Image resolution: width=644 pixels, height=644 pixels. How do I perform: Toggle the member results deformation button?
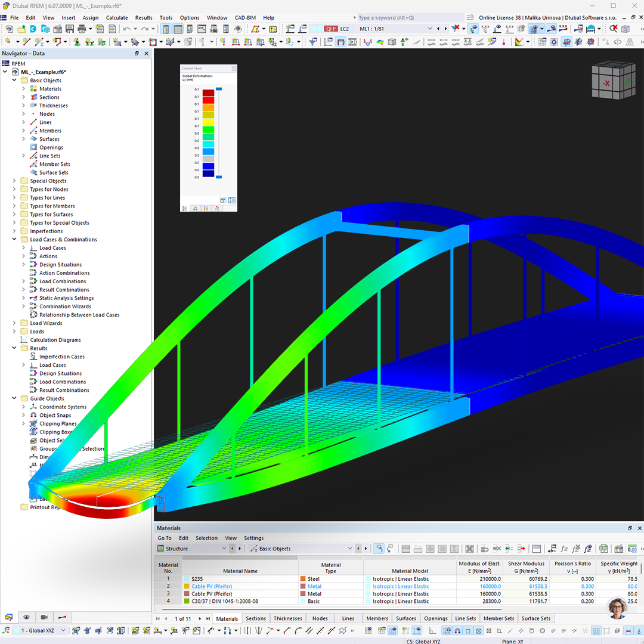coord(551,29)
